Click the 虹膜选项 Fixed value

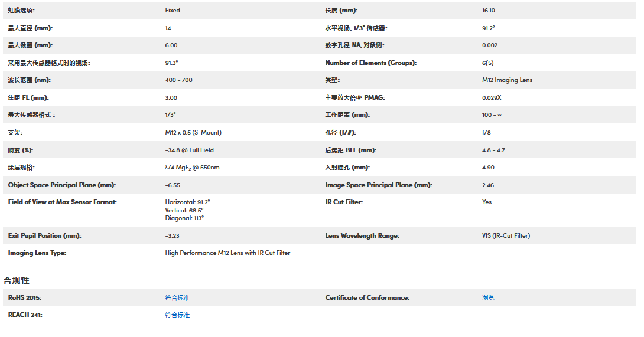[x=173, y=11]
